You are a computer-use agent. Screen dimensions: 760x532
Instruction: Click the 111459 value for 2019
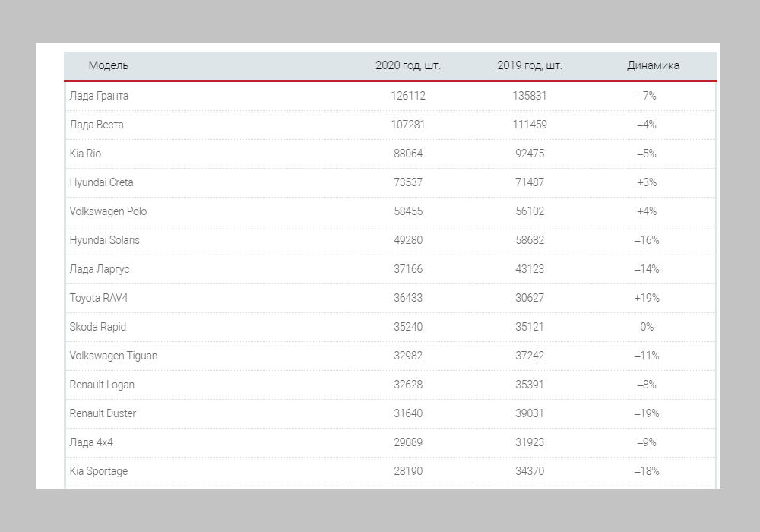530,125
